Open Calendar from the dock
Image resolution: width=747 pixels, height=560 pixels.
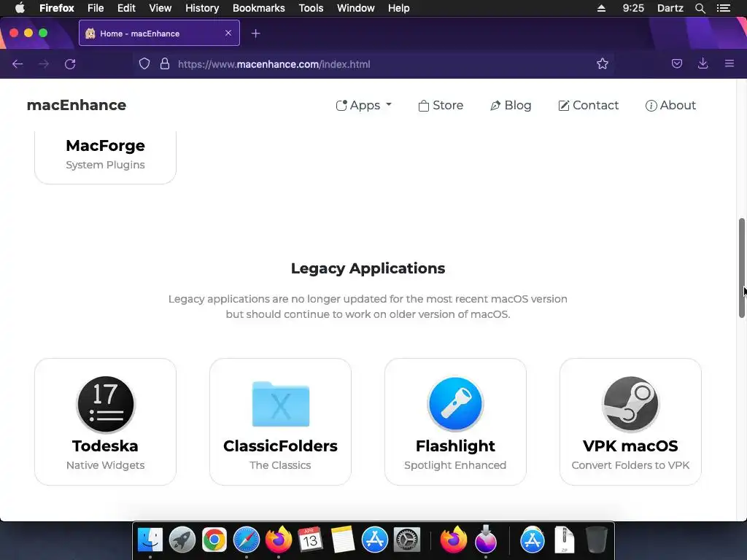[310, 540]
